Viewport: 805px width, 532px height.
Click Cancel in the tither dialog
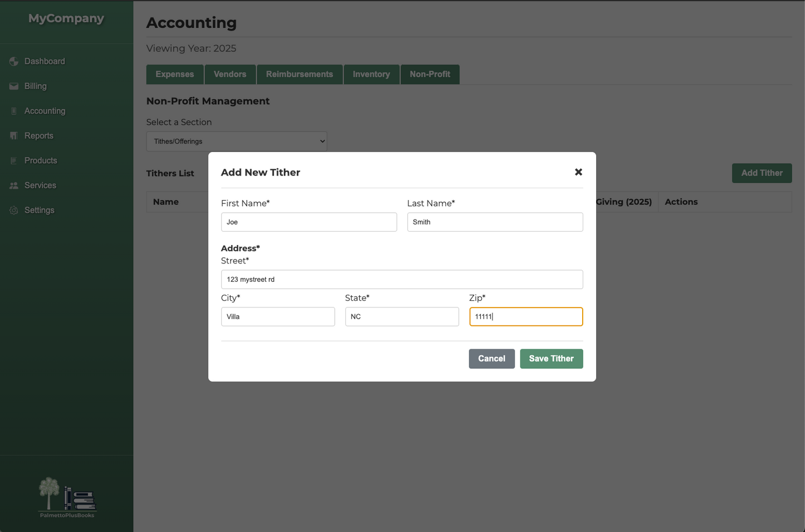(491, 359)
